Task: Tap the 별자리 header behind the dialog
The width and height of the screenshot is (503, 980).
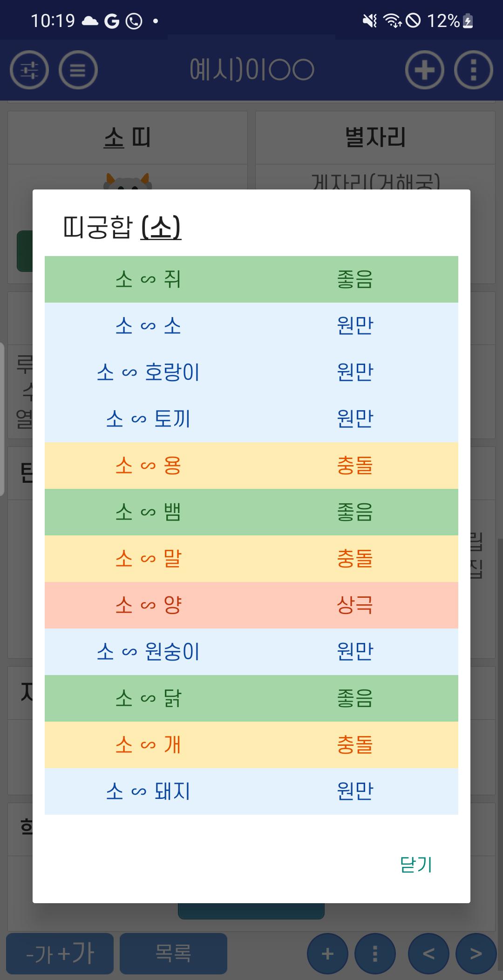Action: click(375, 138)
